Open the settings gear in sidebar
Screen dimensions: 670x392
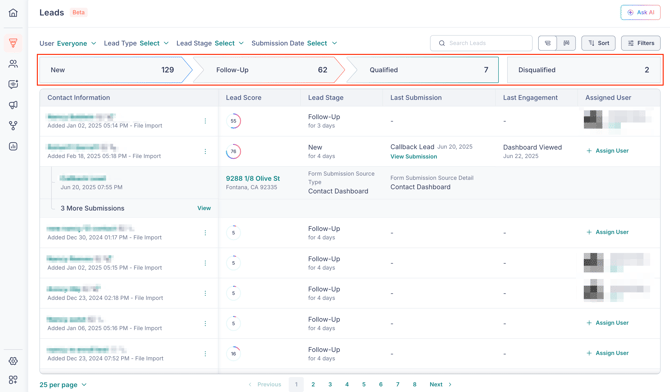13,361
